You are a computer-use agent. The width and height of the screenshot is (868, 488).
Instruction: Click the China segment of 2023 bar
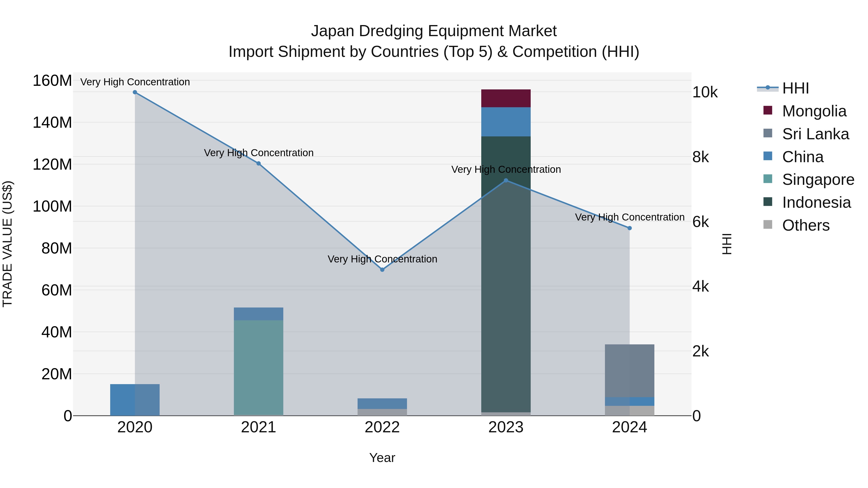point(506,122)
